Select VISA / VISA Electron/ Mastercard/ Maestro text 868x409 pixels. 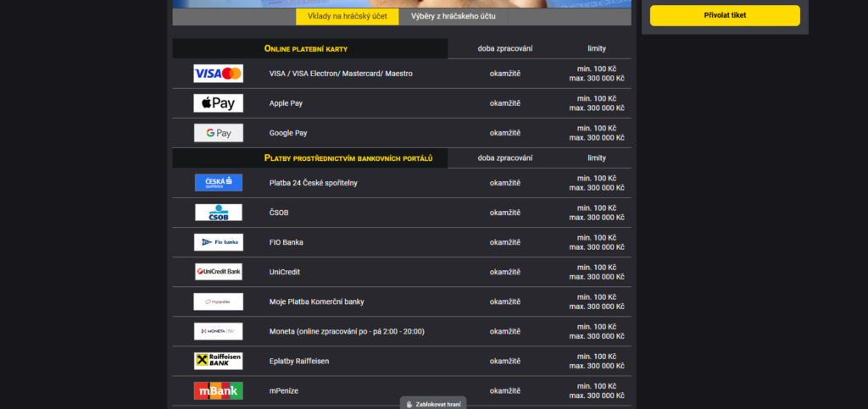(341, 74)
